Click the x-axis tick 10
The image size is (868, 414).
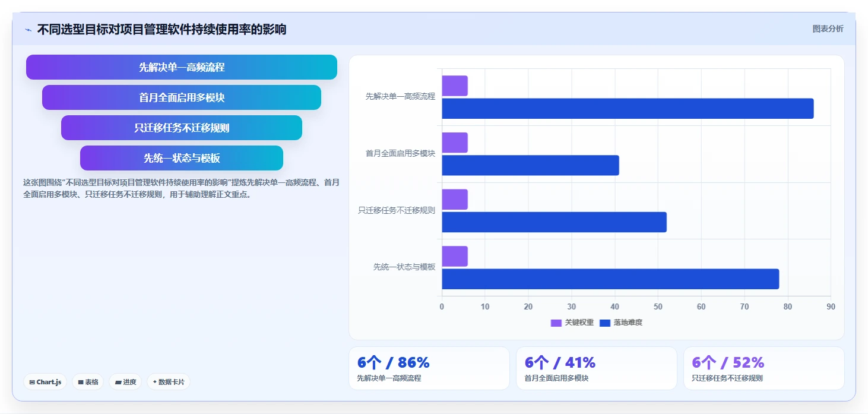[485, 306]
